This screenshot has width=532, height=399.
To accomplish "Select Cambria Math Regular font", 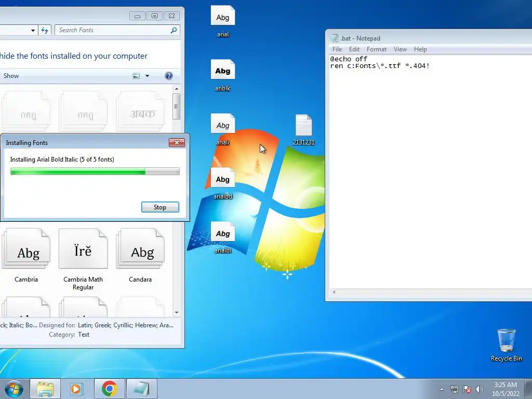I will coord(83,260).
